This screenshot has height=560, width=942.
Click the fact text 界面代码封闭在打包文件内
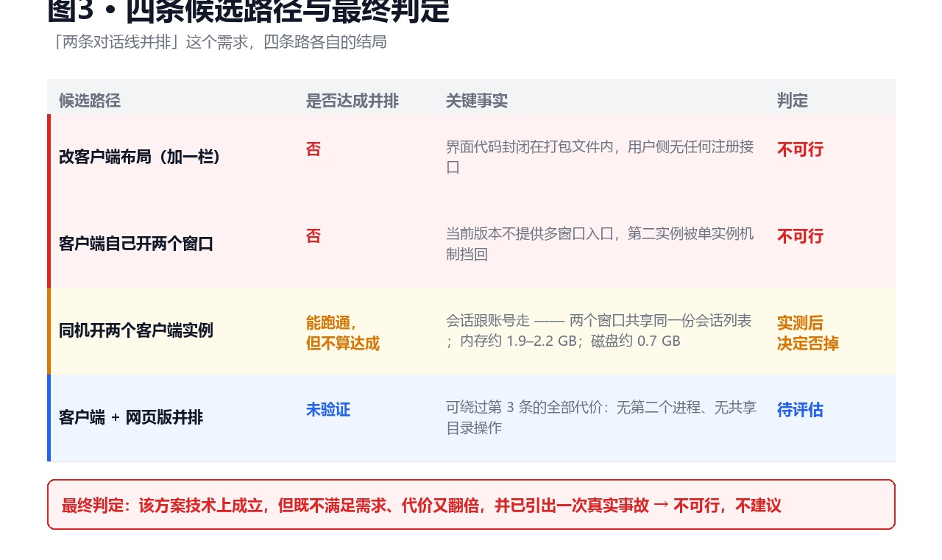point(600,157)
